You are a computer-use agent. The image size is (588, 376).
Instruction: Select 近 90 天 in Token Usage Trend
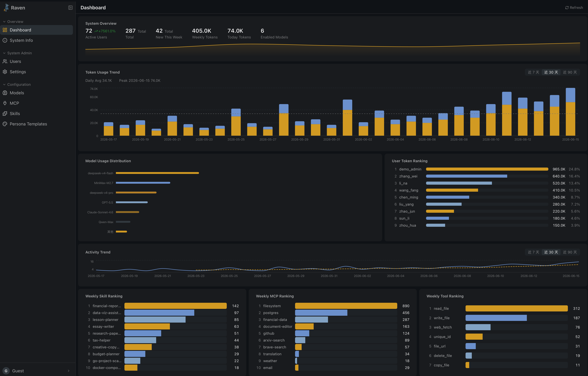[x=570, y=72]
